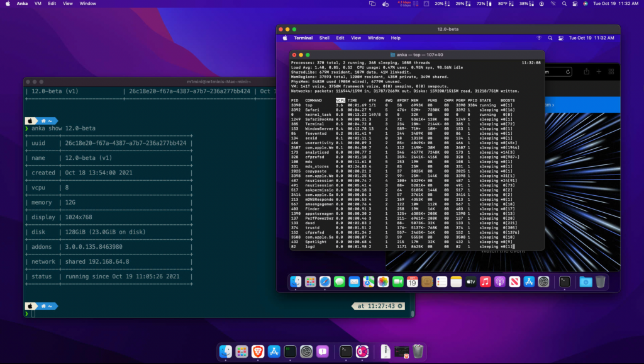The width and height of the screenshot is (644, 364).
Task: Click the uuid value 26c18e20-f67a in anka show output
Action: click(x=126, y=143)
